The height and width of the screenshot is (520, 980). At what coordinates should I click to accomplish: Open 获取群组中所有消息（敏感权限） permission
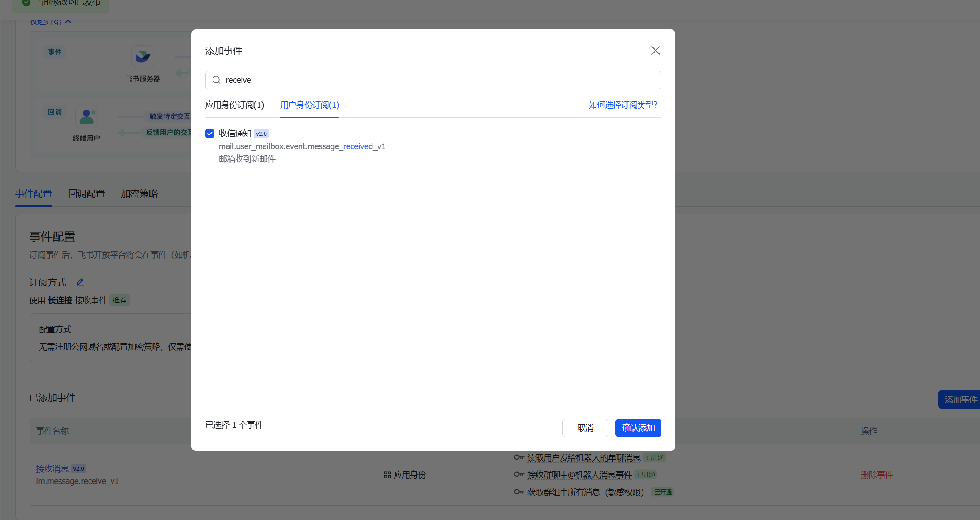588,492
